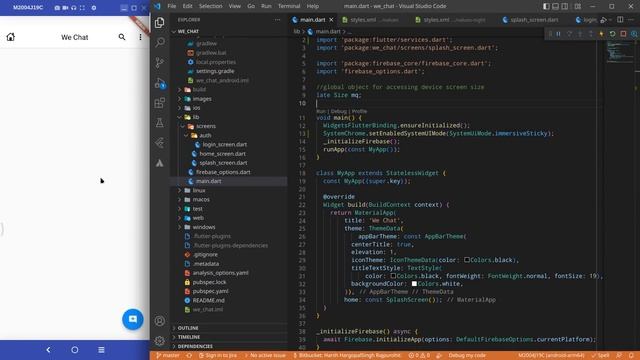Open login_screen.dart in explorer
The height and width of the screenshot is (360, 640).
[x=224, y=144]
